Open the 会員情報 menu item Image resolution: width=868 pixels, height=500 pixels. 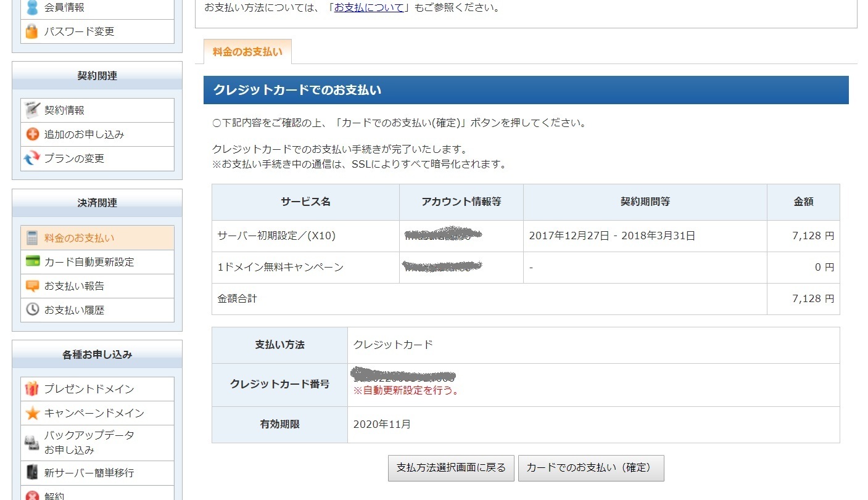tap(97, 8)
